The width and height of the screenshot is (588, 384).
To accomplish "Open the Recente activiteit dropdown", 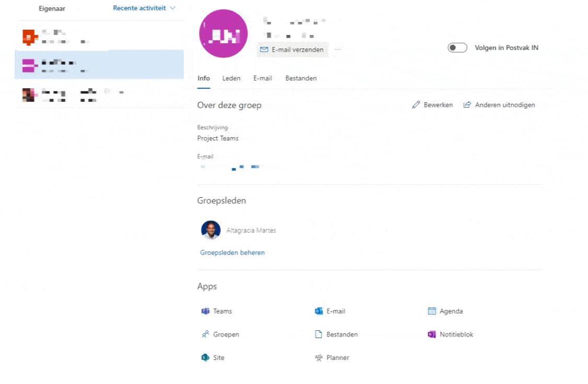I will [145, 8].
